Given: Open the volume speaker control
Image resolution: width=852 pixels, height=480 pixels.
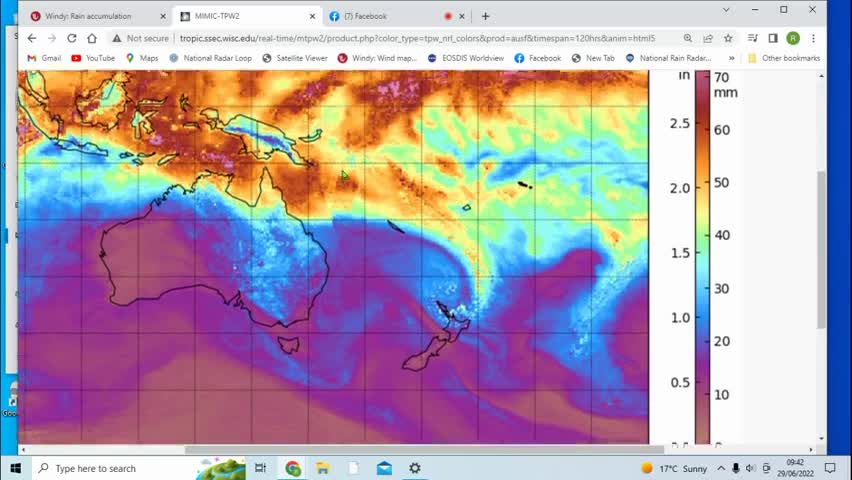Looking at the screenshot, I should pyautogui.click(x=750, y=468).
